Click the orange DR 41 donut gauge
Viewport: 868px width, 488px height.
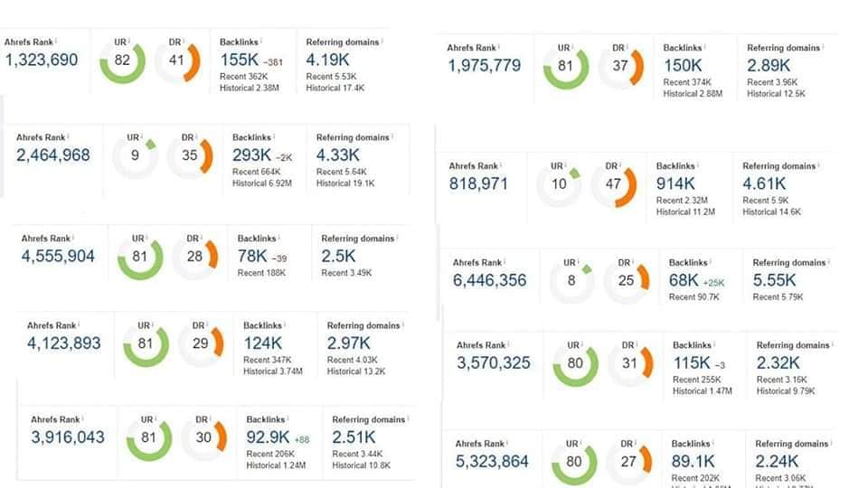click(177, 61)
